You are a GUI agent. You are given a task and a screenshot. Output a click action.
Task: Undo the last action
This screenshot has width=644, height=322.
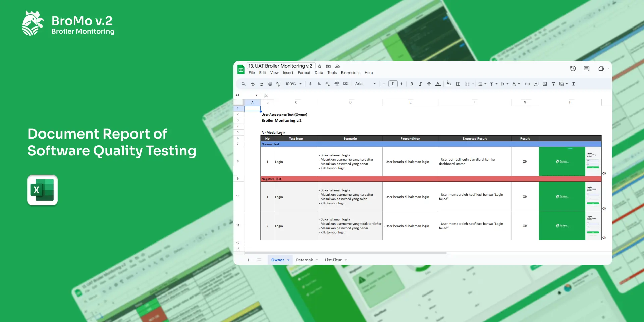point(253,84)
